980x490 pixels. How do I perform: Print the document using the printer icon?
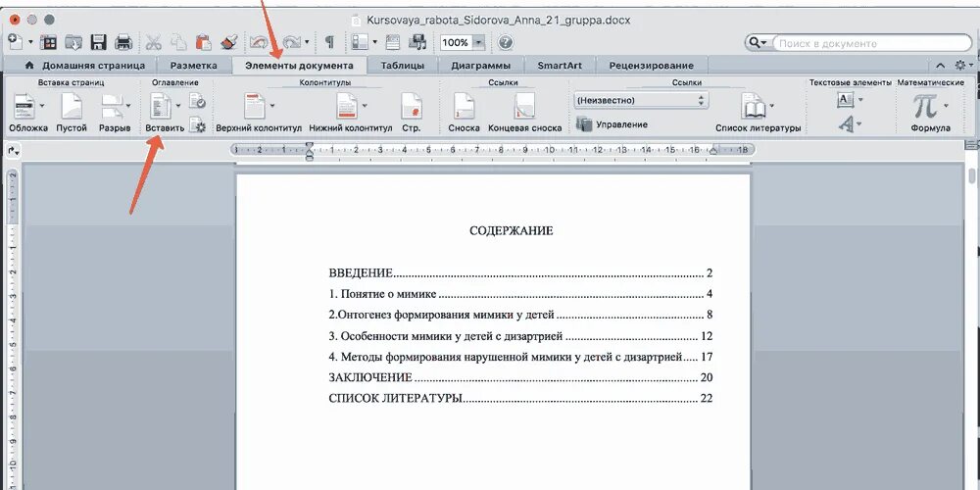click(123, 42)
